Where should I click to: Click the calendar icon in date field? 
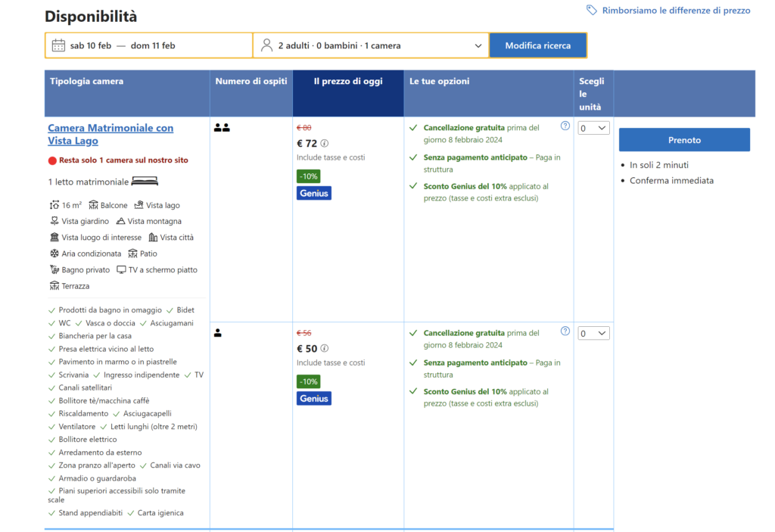tap(58, 45)
